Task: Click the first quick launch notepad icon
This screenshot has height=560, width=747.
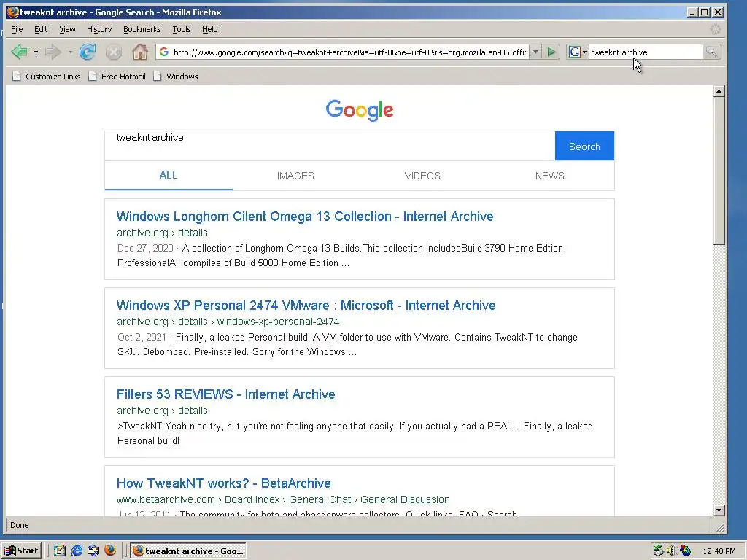Action: click(x=60, y=551)
